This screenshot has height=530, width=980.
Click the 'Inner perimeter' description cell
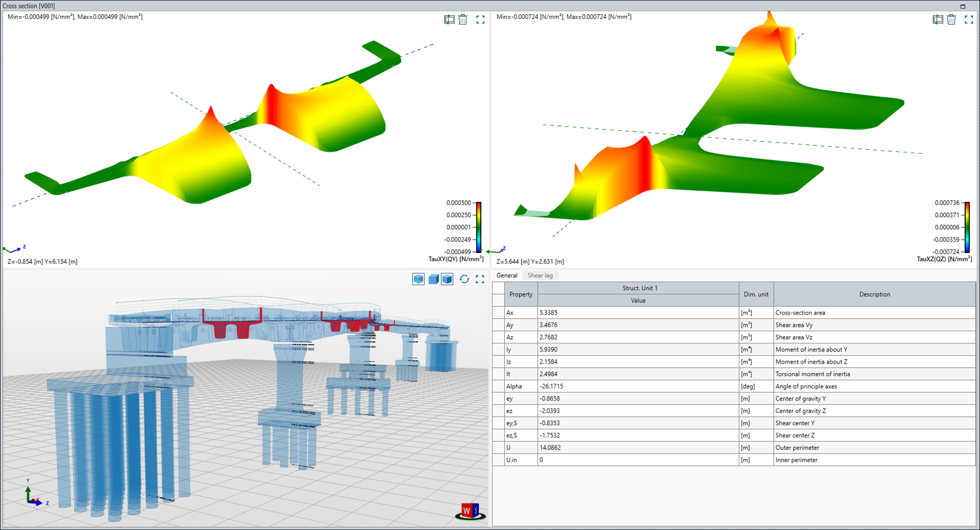click(x=874, y=460)
